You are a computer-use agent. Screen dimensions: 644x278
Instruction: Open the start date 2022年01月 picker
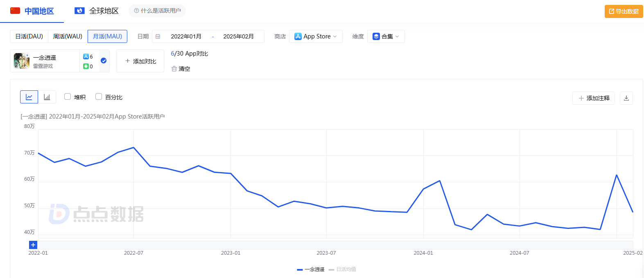[x=186, y=36]
